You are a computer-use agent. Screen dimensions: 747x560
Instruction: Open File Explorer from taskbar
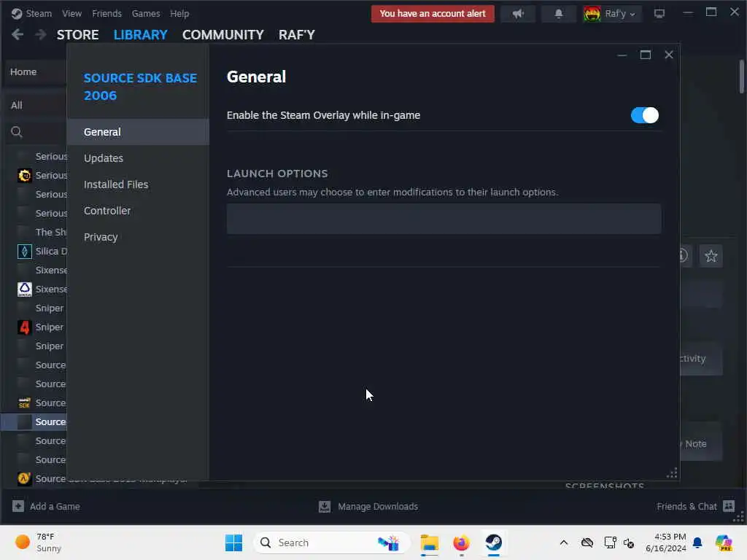click(x=429, y=542)
